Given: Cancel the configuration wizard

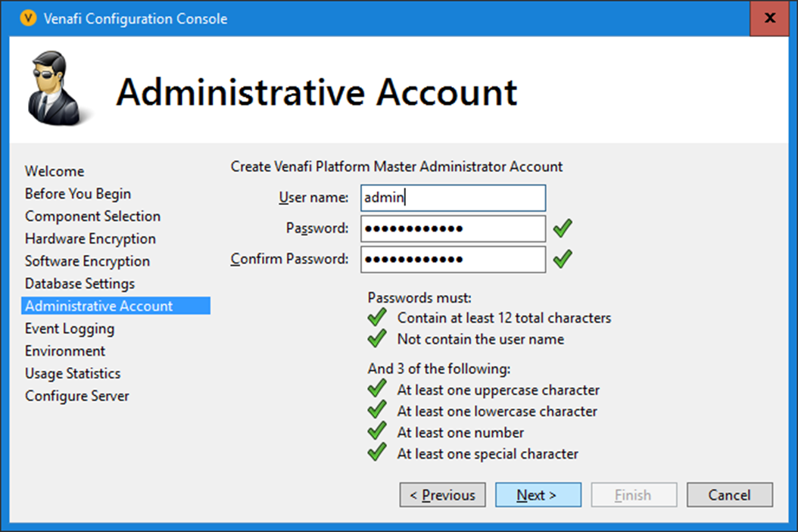Looking at the screenshot, I should coord(729,495).
